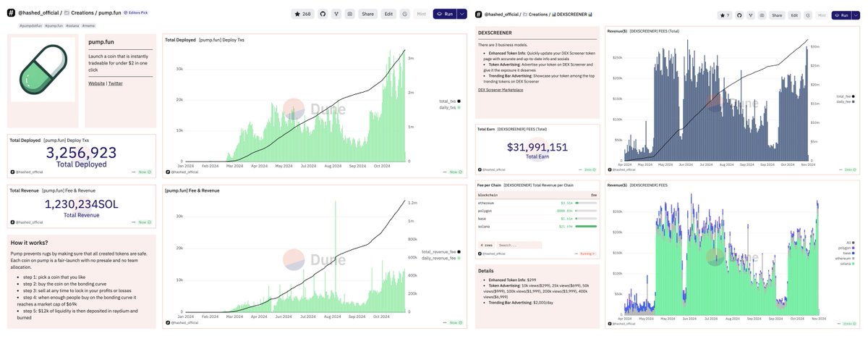Focus Search field in Fee per Chain table
This screenshot has width=868, height=339.
[518, 246]
